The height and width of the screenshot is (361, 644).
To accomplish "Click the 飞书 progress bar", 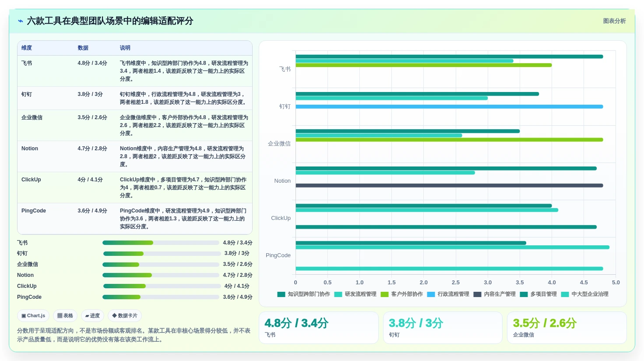I will [x=161, y=243].
